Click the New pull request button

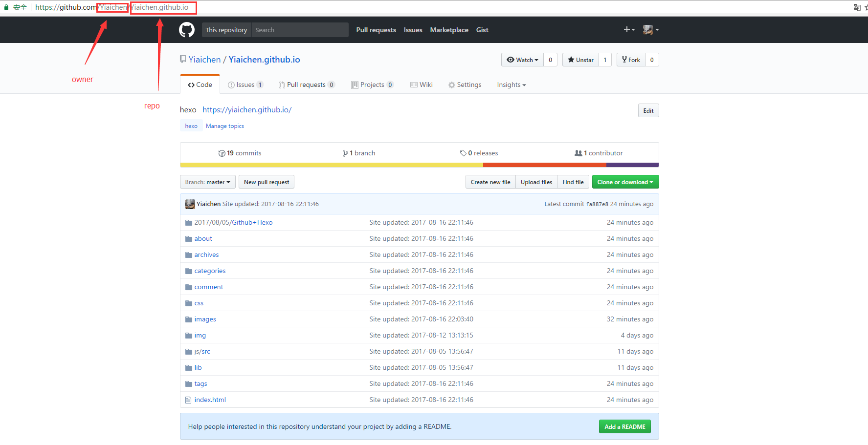pos(267,182)
